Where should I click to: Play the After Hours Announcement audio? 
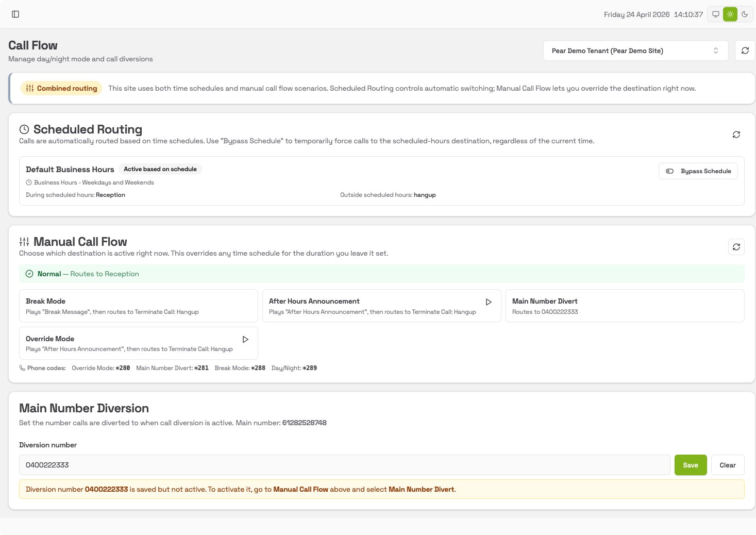(x=489, y=302)
